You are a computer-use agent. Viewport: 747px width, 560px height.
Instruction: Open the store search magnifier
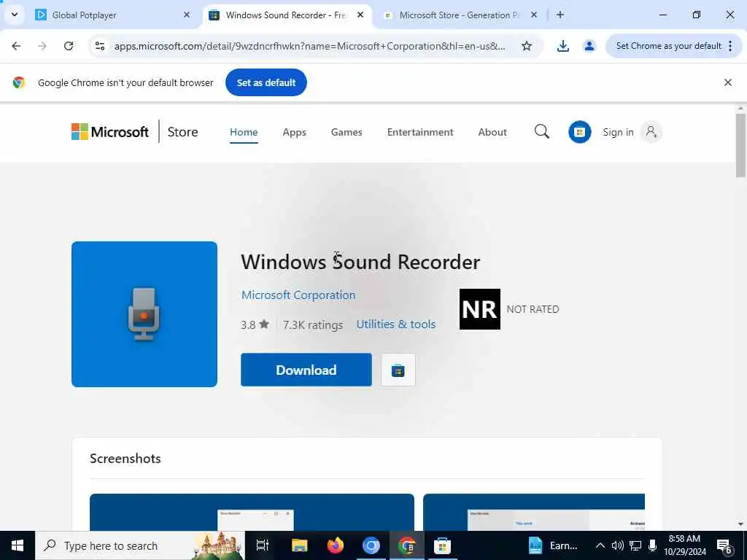pyautogui.click(x=542, y=131)
